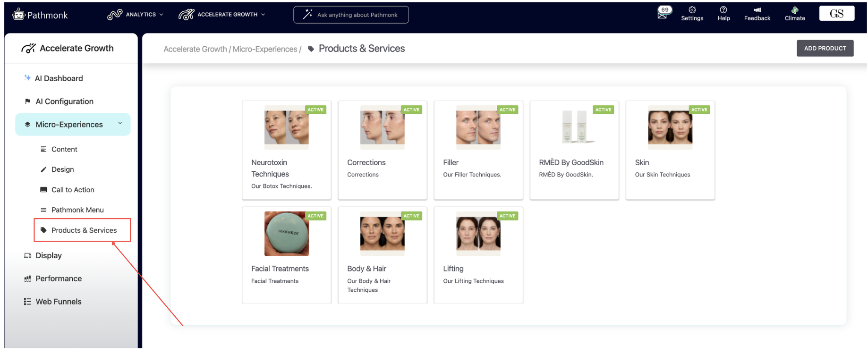868x354 pixels.
Task: Click the Content lines icon in sidebar
Action: click(x=43, y=149)
